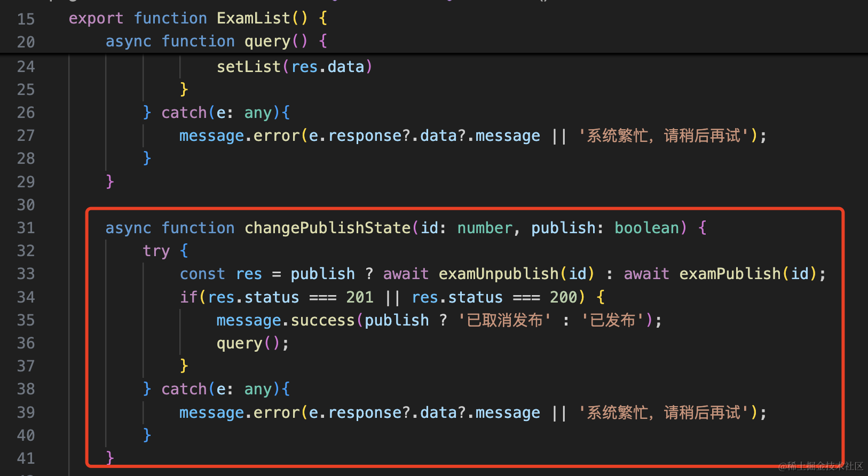Click the boolean type on line 31
Screen dimensions: 868x476
point(647,228)
